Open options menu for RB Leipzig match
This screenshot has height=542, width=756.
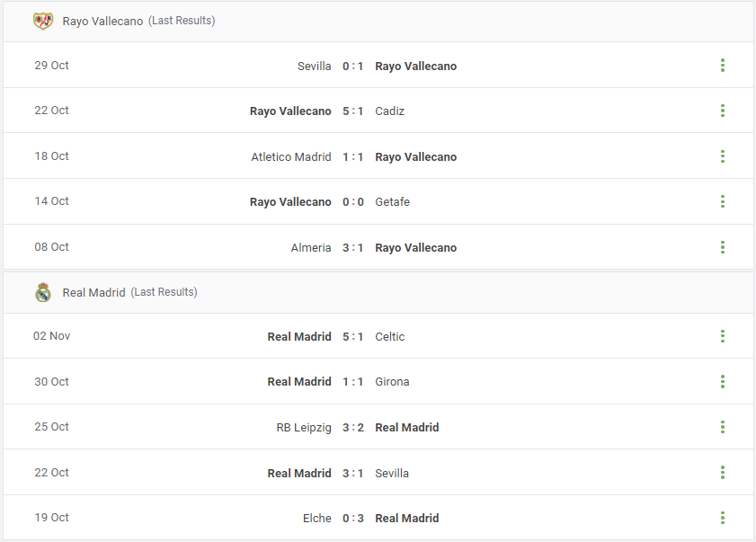722,427
